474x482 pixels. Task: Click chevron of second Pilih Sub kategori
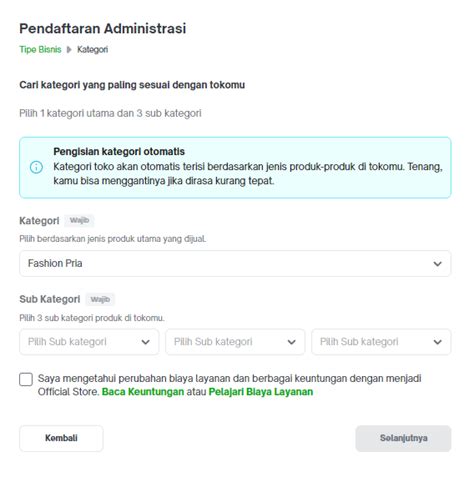tap(291, 342)
